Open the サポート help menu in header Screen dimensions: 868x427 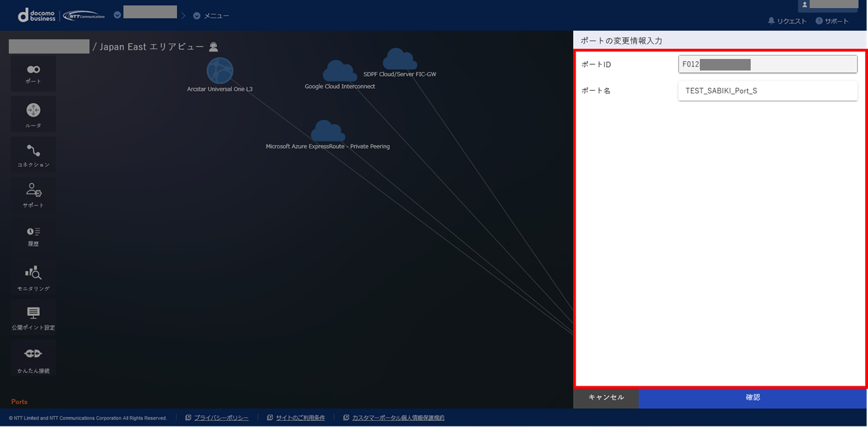(832, 21)
